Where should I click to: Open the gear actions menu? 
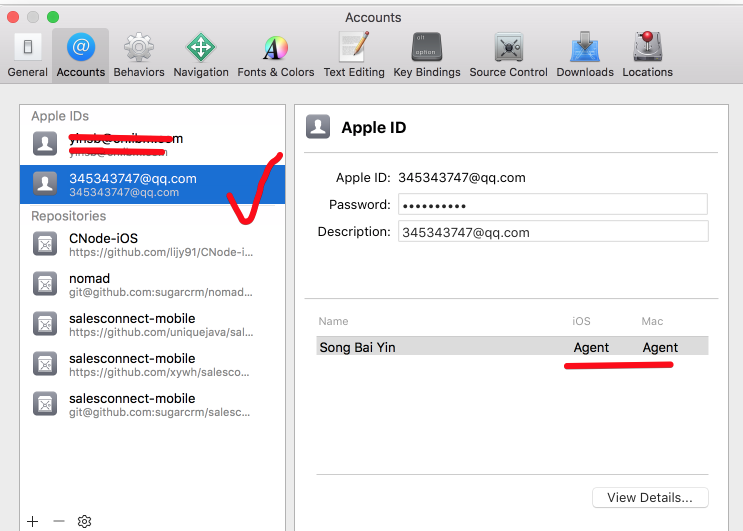tap(84, 521)
